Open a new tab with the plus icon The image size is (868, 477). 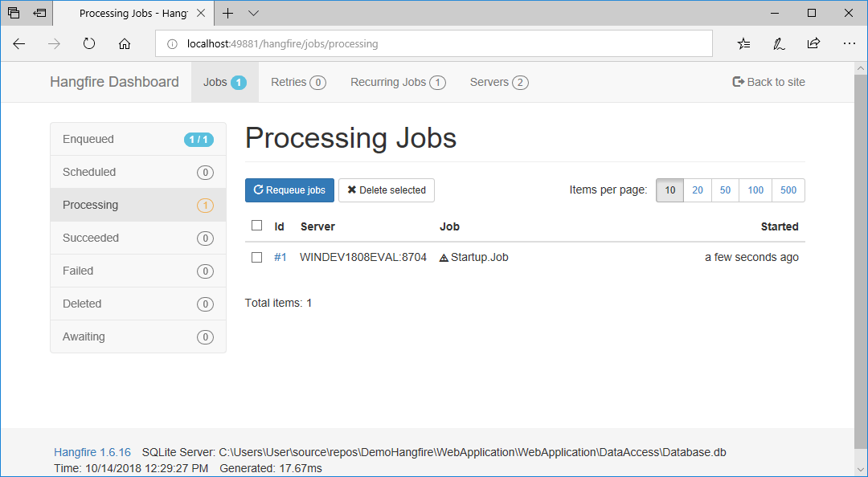coord(227,14)
